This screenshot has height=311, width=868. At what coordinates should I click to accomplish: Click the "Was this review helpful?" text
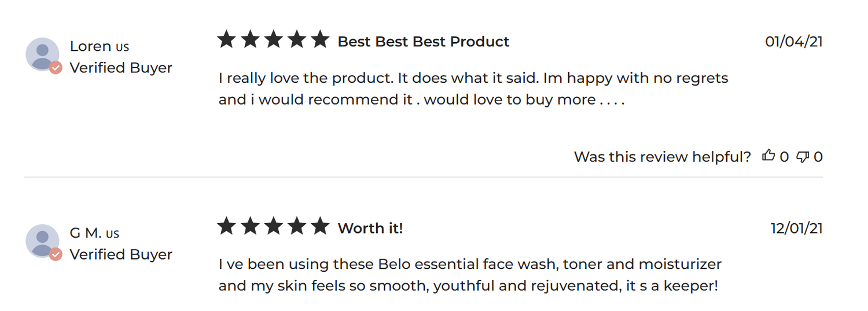pyautogui.click(x=662, y=157)
